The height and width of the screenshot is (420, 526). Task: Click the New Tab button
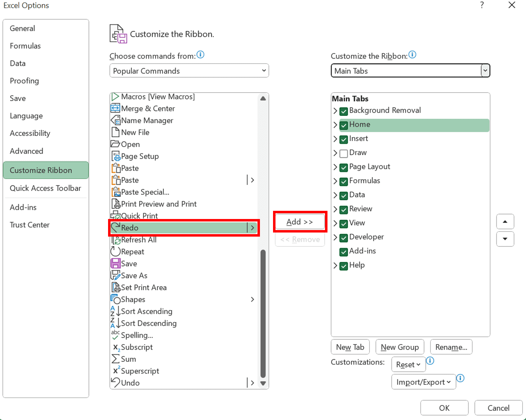click(350, 347)
